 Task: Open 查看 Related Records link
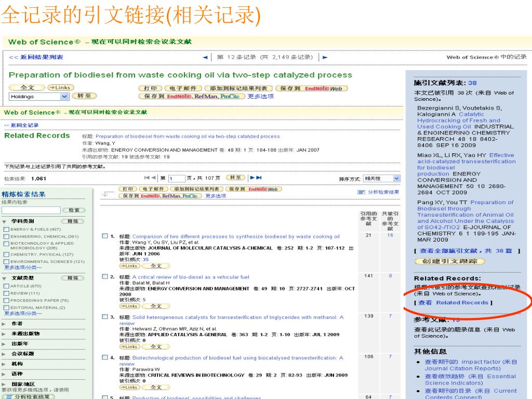tap(453, 303)
